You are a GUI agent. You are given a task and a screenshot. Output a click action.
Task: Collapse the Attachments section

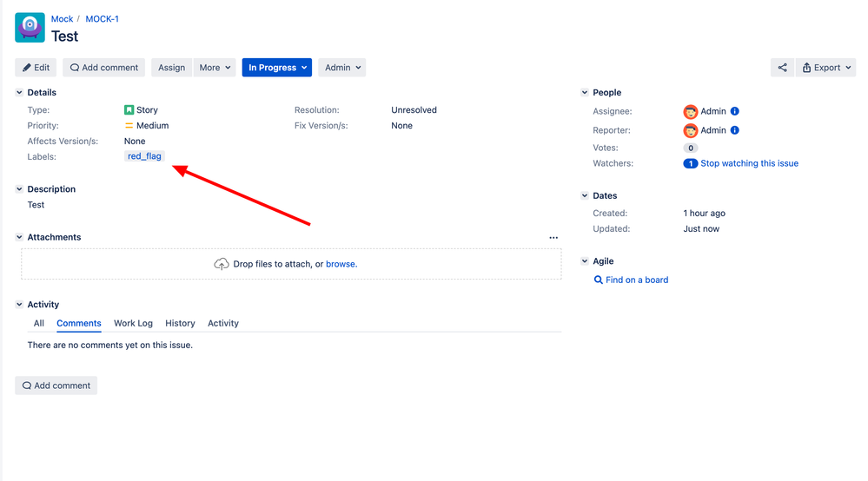pyautogui.click(x=19, y=237)
